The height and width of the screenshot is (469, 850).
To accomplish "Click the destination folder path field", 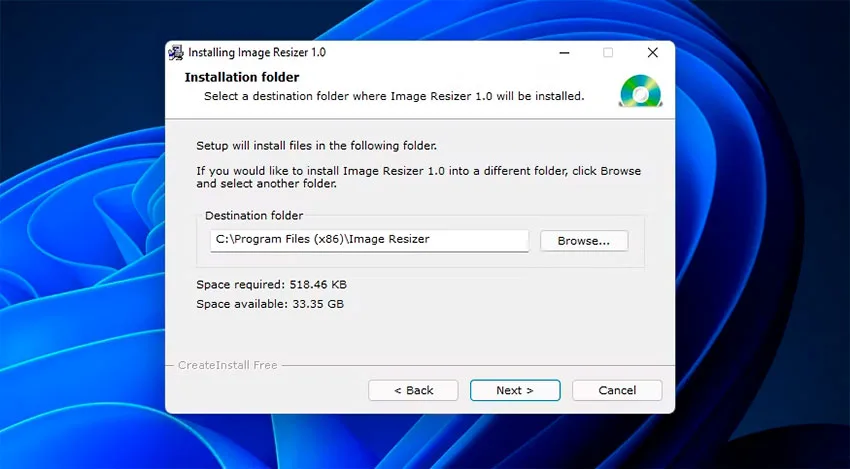I will pyautogui.click(x=369, y=241).
